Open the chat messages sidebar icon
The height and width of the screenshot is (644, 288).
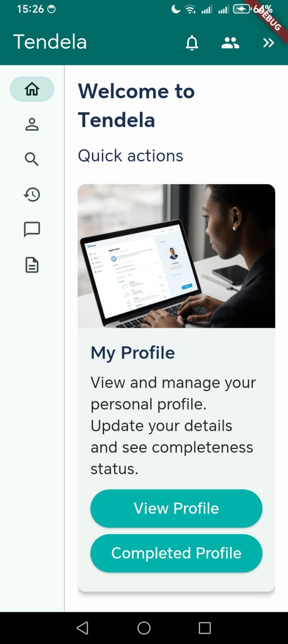[32, 230]
